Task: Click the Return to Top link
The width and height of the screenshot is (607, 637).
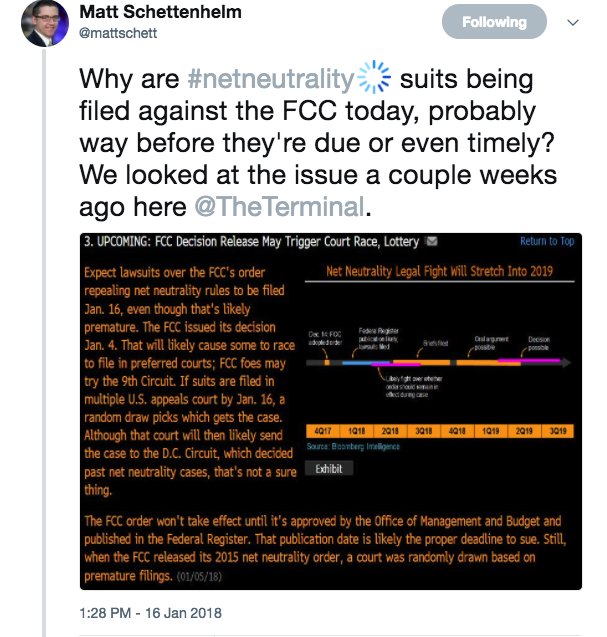Action: (x=547, y=241)
